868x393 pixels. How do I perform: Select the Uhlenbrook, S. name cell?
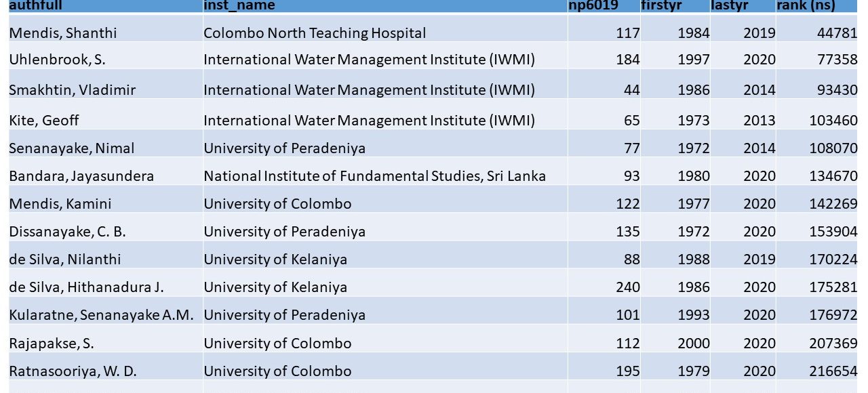57,60
